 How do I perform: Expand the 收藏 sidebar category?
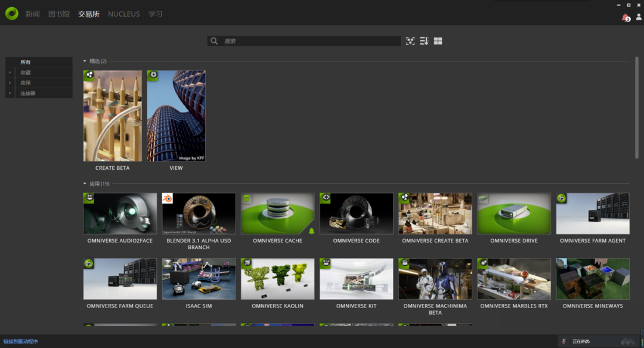click(x=10, y=73)
